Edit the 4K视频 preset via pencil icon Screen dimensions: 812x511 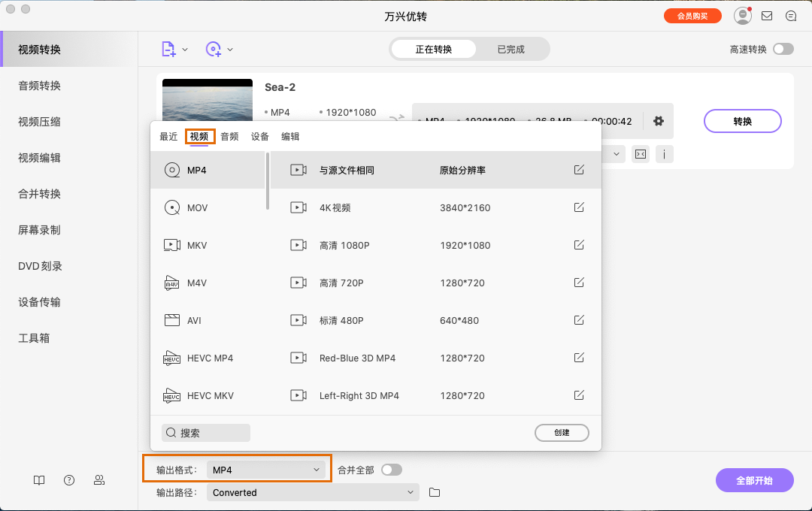pyautogui.click(x=578, y=207)
